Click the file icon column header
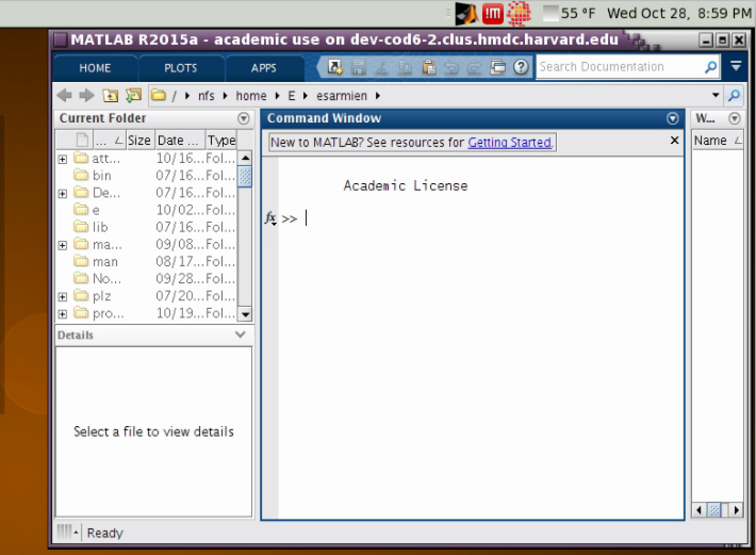This screenshot has height=555, width=756. click(82, 140)
